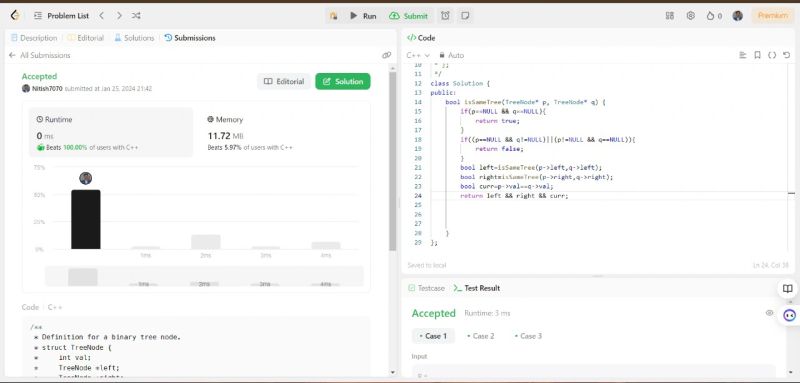Open the user profile avatar

pyautogui.click(x=737, y=16)
